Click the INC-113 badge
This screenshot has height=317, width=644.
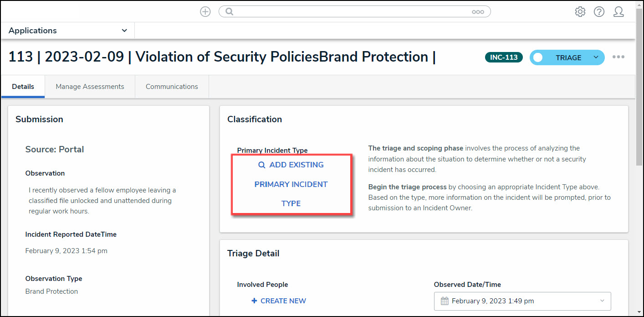click(x=504, y=57)
